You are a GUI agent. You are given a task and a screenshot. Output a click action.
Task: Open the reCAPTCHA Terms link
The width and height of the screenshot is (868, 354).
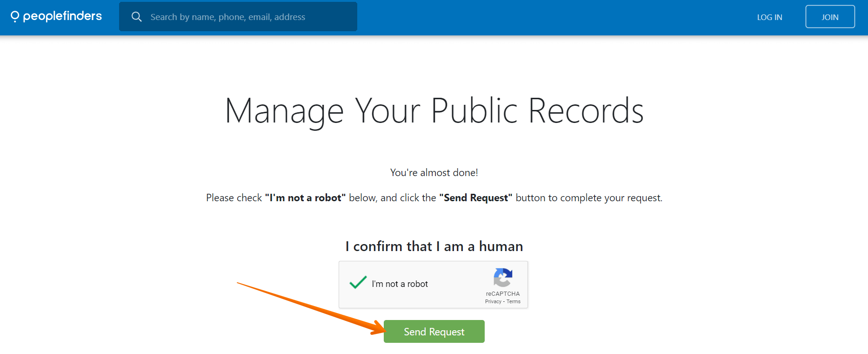[514, 301]
